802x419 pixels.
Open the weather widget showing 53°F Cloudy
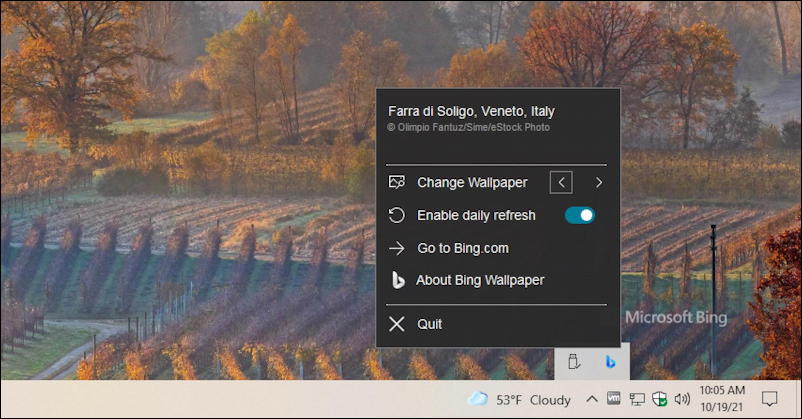pos(519,400)
